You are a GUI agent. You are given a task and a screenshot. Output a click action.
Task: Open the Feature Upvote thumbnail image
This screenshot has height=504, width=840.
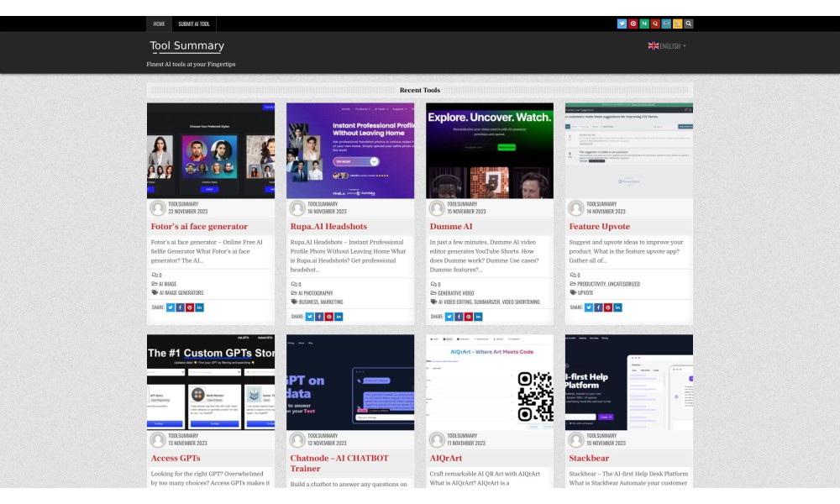pyautogui.click(x=629, y=150)
